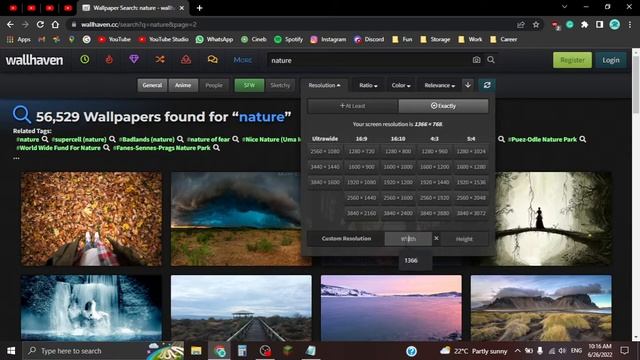Go to the browser home page icon
640x360 pixels.
pyautogui.click(x=55, y=24)
